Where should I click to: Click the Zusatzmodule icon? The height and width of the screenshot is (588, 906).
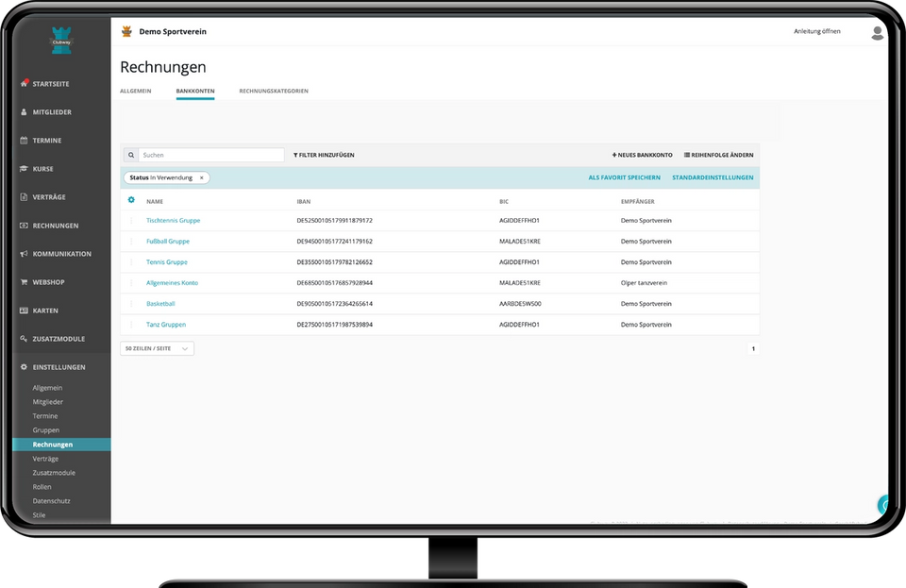[24, 339]
